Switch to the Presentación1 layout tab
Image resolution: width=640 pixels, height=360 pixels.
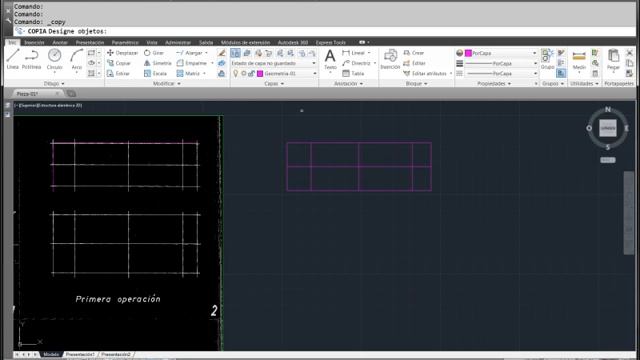tap(80, 355)
